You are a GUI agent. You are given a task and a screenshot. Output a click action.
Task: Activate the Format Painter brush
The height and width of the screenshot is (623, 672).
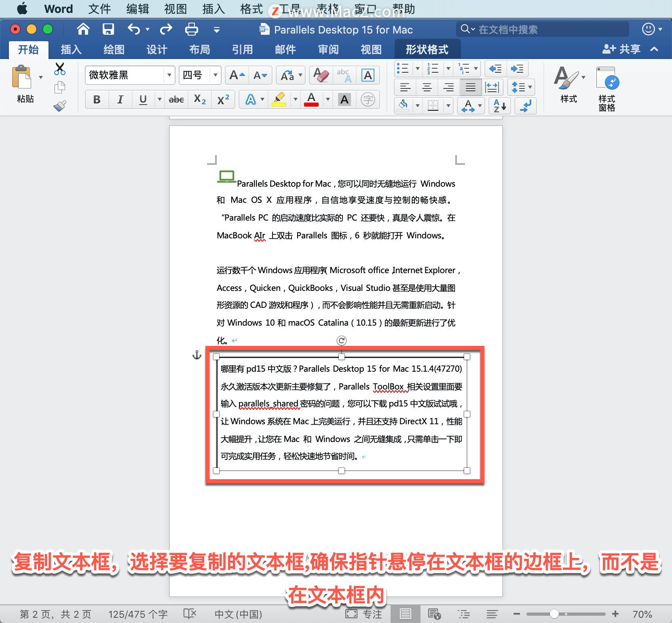[x=60, y=106]
